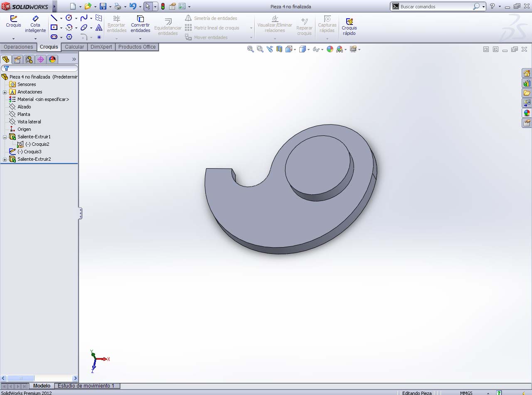Image resolution: width=532 pixels, height=395 pixels.
Task: Switch to the Calcular tab
Action: coord(74,47)
